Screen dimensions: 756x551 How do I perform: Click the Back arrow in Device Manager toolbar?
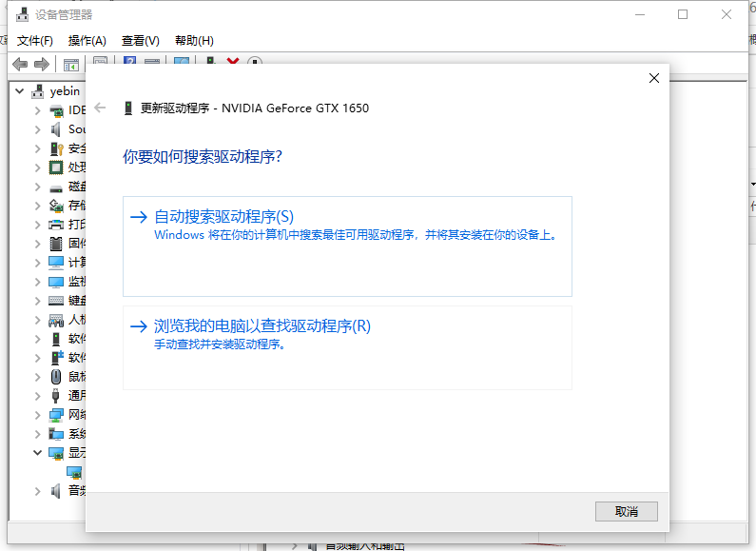[20, 64]
